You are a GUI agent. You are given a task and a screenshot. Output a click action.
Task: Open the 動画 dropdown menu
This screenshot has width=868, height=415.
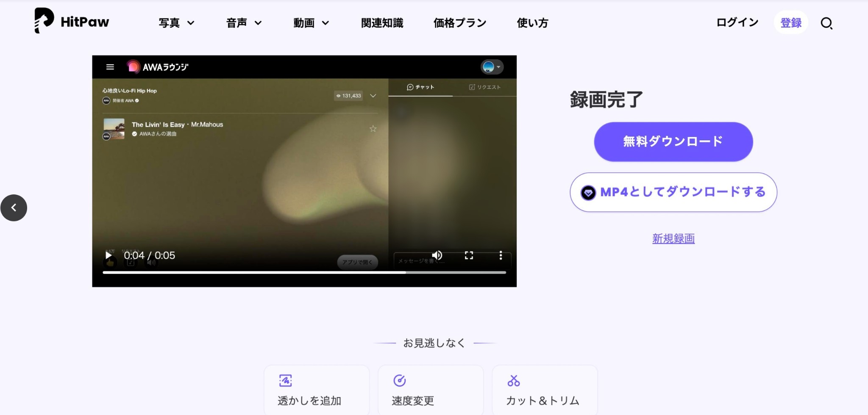(311, 23)
